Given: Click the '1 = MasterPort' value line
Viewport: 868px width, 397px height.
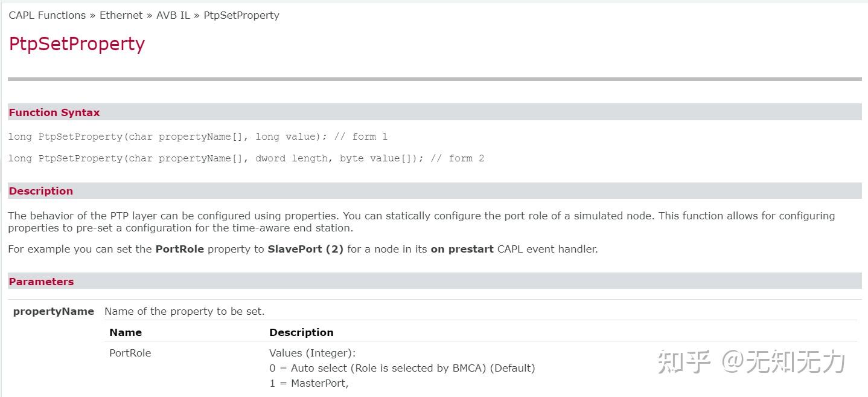Looking at the screenshot, I should pos(309,383).
